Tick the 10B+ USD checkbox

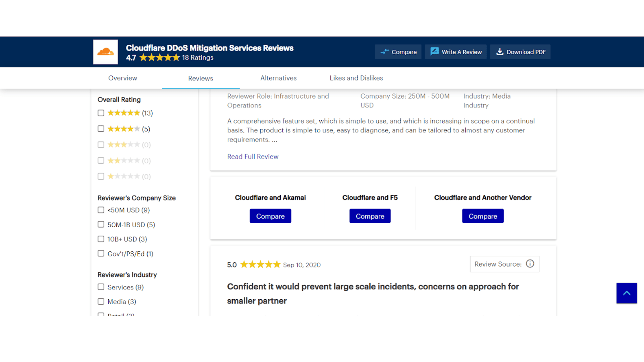tap(101, 239)
